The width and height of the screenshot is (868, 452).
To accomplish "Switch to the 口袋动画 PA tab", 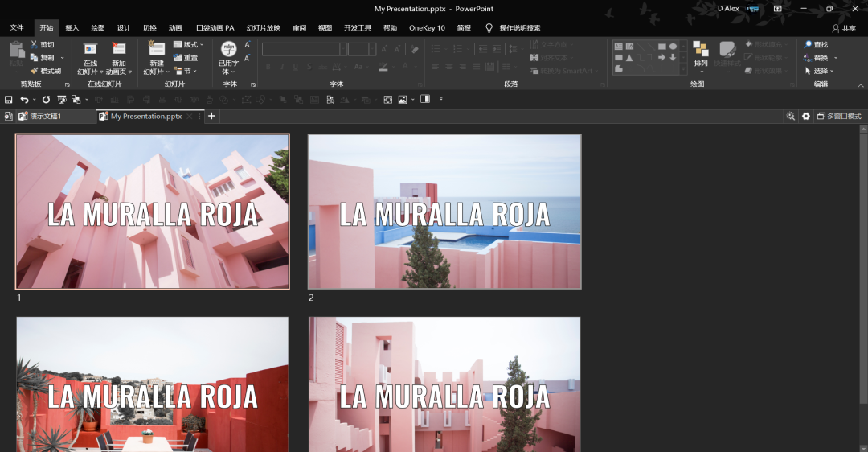I will pos(215,27).
